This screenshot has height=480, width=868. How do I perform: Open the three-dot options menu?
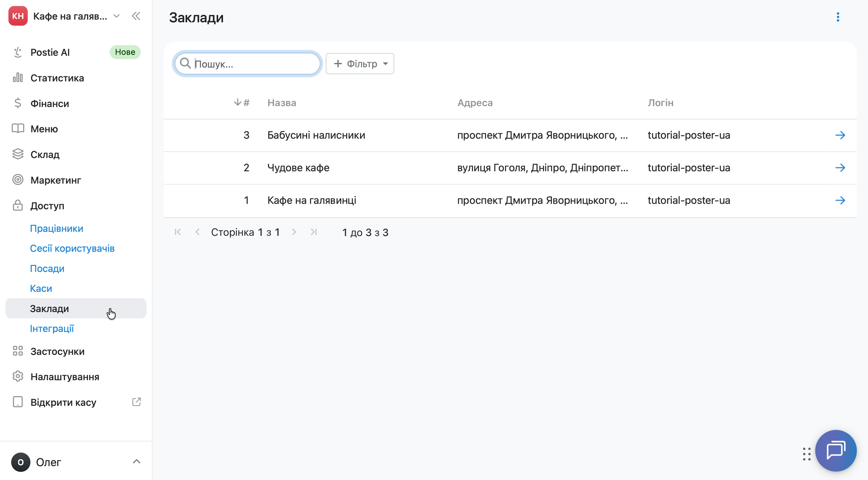(838, 17)
